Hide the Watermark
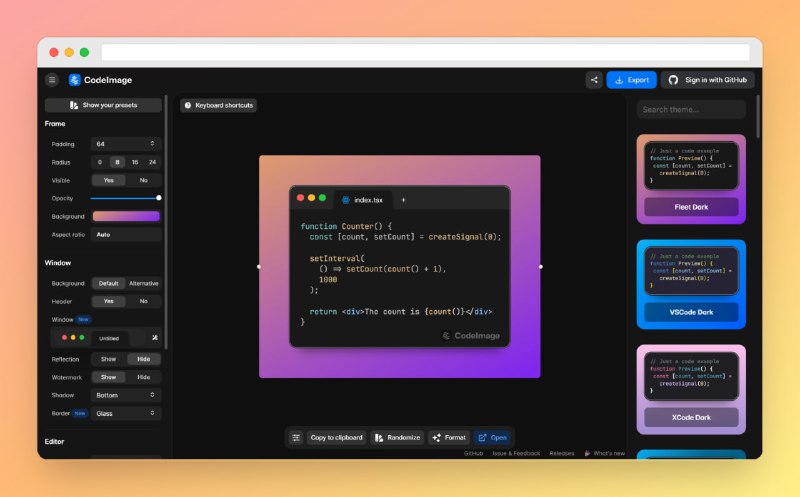Image resolution: width=800 pixels, height=497 pixels. coord(143,377)
